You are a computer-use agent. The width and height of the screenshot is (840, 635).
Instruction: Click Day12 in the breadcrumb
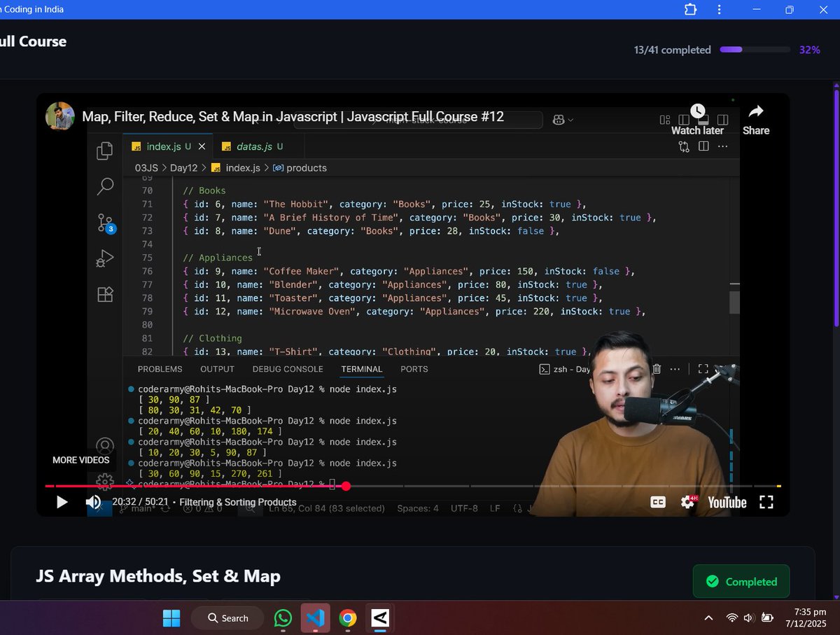(x=185, y=168)
